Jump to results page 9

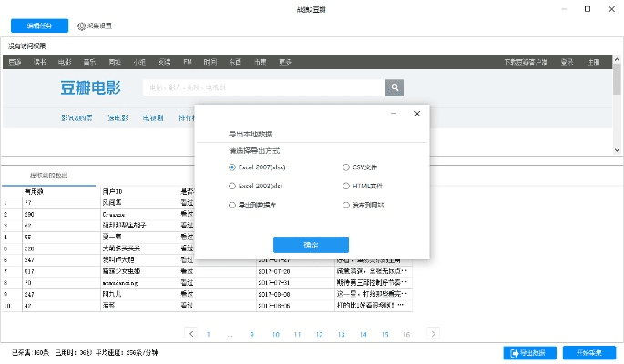[x=252, y=335]
